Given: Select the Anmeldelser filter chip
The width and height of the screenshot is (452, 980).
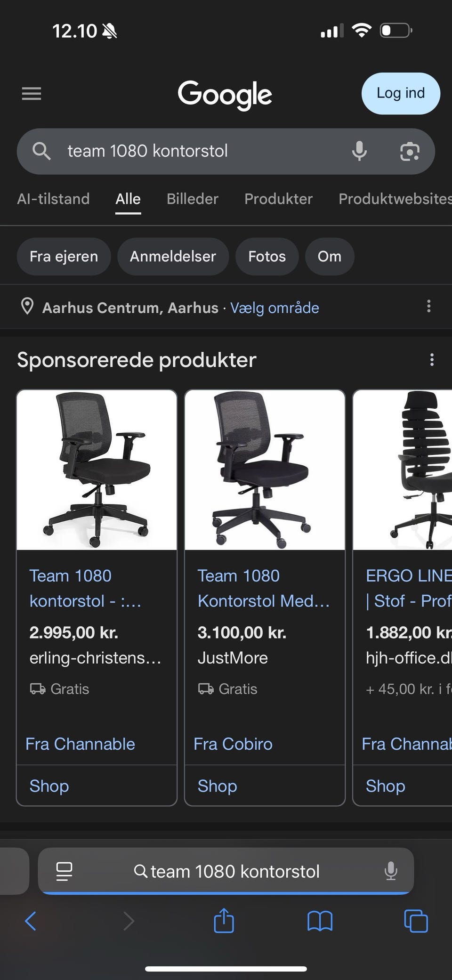Looking at the screenshot, I should (x=173, y=257).
